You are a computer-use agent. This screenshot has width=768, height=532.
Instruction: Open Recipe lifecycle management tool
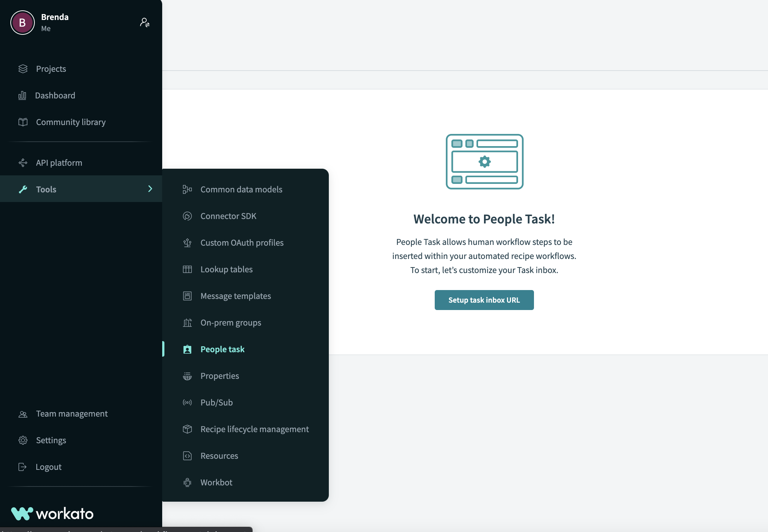pos(254,429)
